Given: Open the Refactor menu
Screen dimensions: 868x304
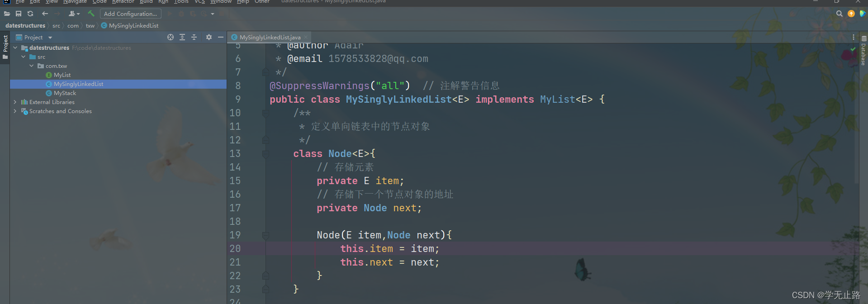Looking at the screenshot, I should (123, 2).
